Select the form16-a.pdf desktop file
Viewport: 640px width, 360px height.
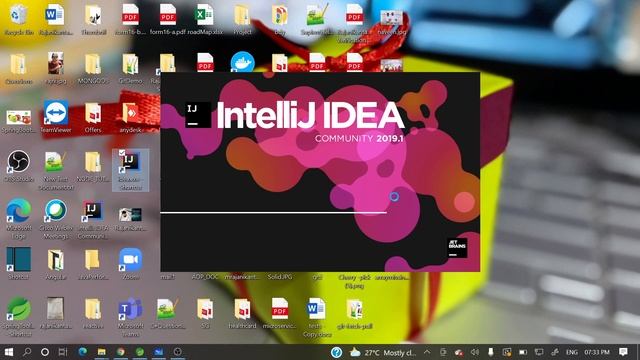tap(168, 19)
